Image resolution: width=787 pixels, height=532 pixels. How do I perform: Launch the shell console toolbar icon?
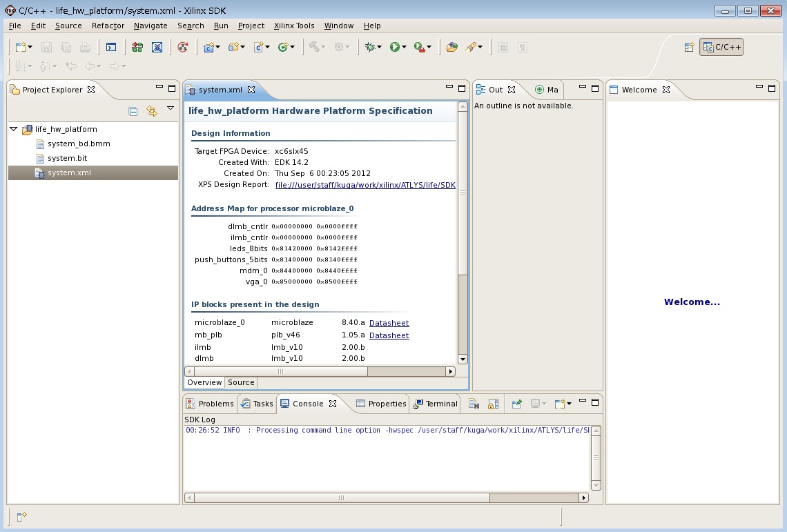pos(111,47)
